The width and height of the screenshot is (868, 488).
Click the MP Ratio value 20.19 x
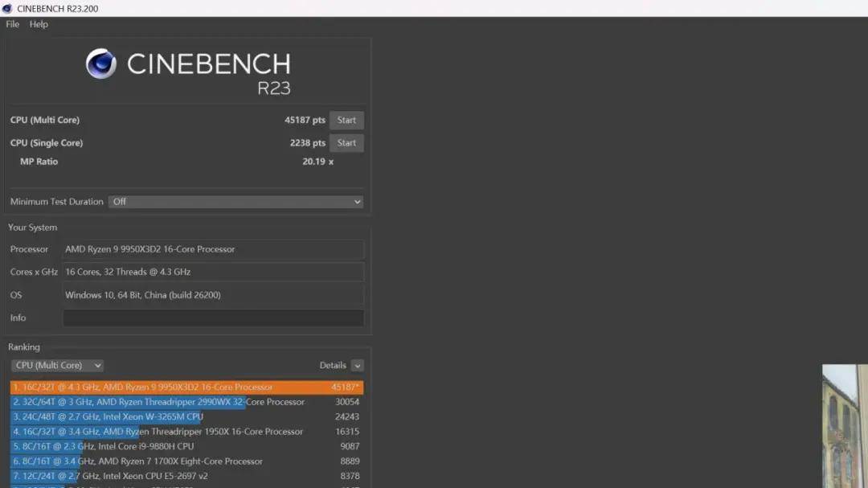317,162
